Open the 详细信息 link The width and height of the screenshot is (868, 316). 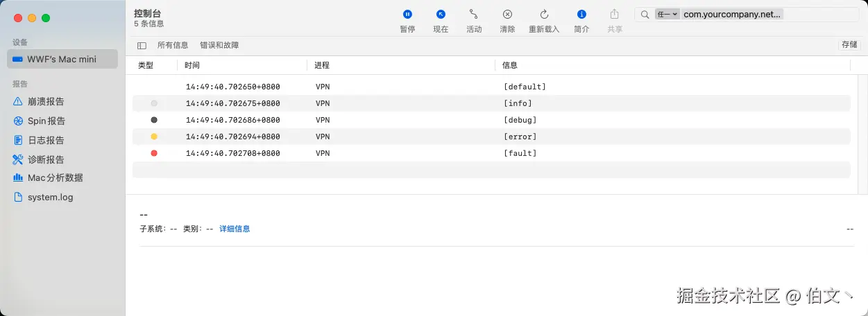[x=235, y=229]
